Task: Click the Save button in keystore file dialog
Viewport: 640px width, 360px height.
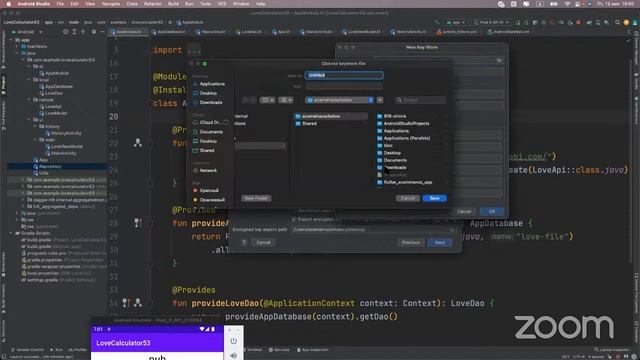Action: 434,198
